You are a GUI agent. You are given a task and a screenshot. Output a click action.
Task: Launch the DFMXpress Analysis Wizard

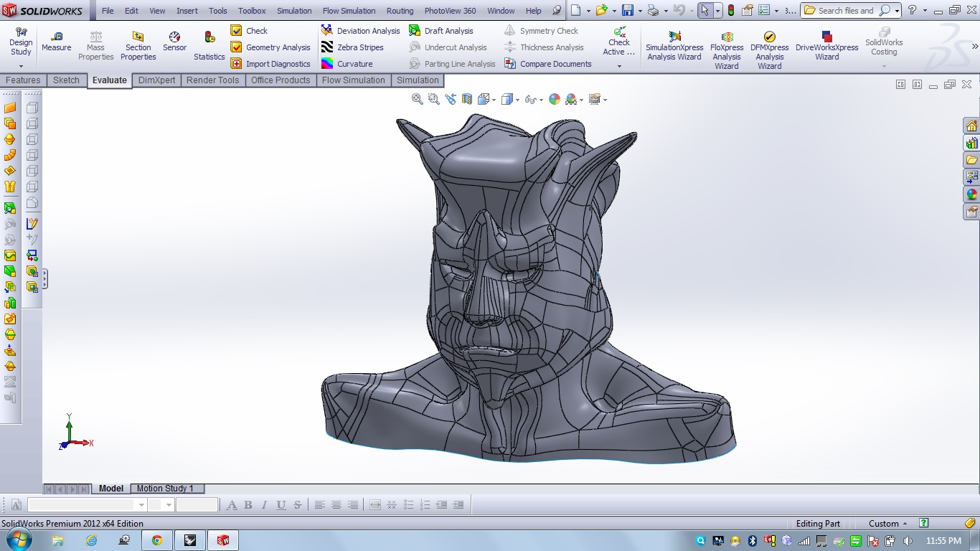pos(769,47)
